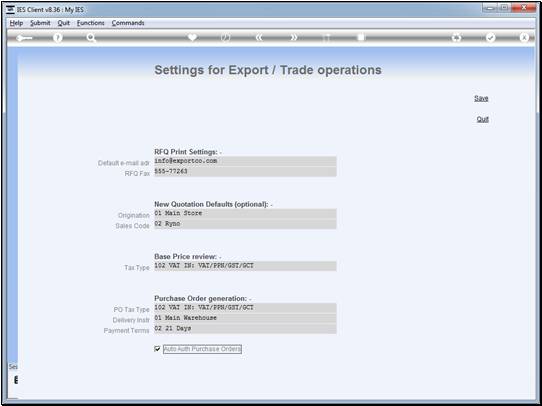Click the heart favorites icon

coord(192,37)
